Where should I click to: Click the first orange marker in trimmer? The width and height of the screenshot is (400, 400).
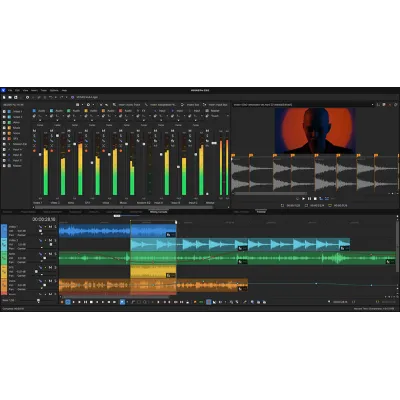(x=233, y=155)
